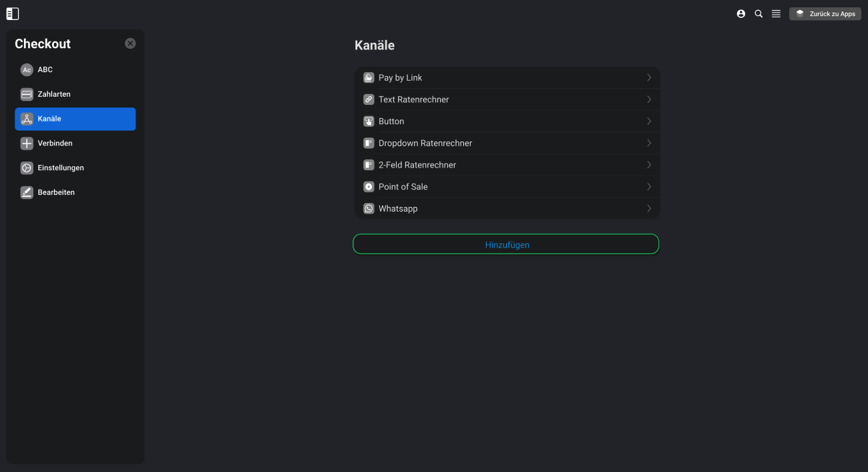Open the Verbinden menu item
868x472 pixels.
click(75, 144)
